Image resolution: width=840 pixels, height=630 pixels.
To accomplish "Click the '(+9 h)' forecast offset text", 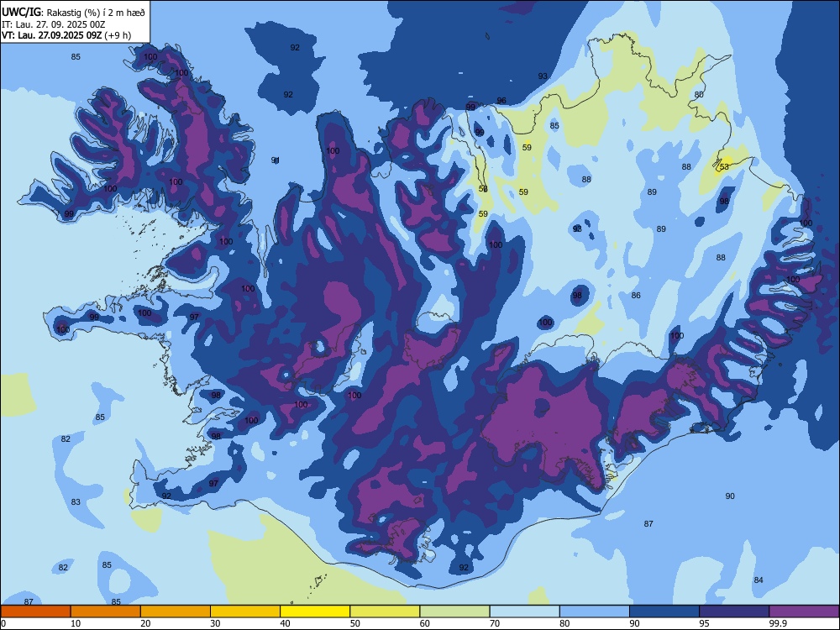I will (118, 35).
